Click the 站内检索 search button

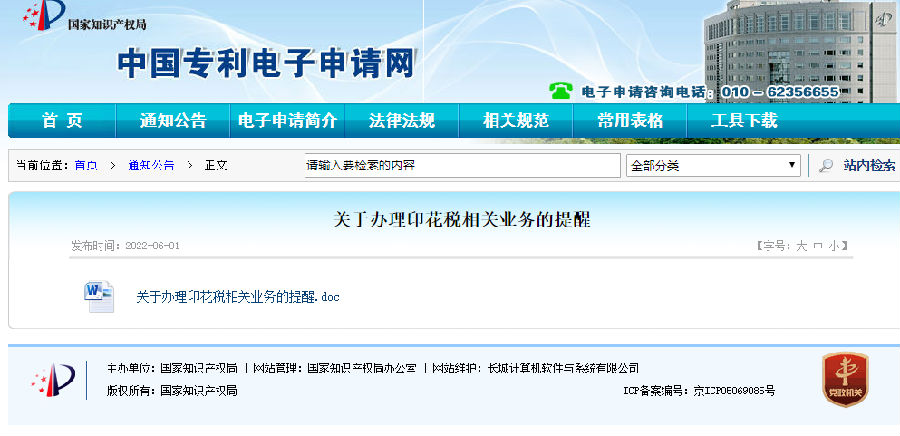point(868,166)
